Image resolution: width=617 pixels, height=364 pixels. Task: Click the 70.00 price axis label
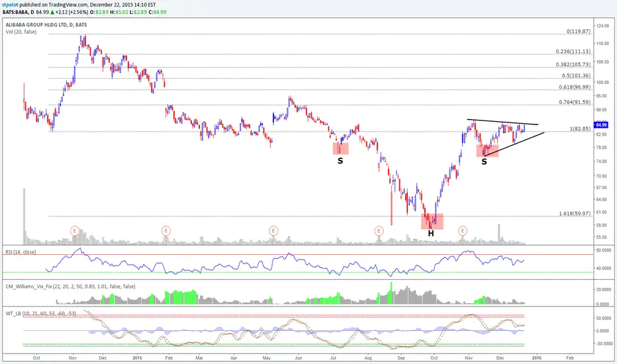click(602, 176)
